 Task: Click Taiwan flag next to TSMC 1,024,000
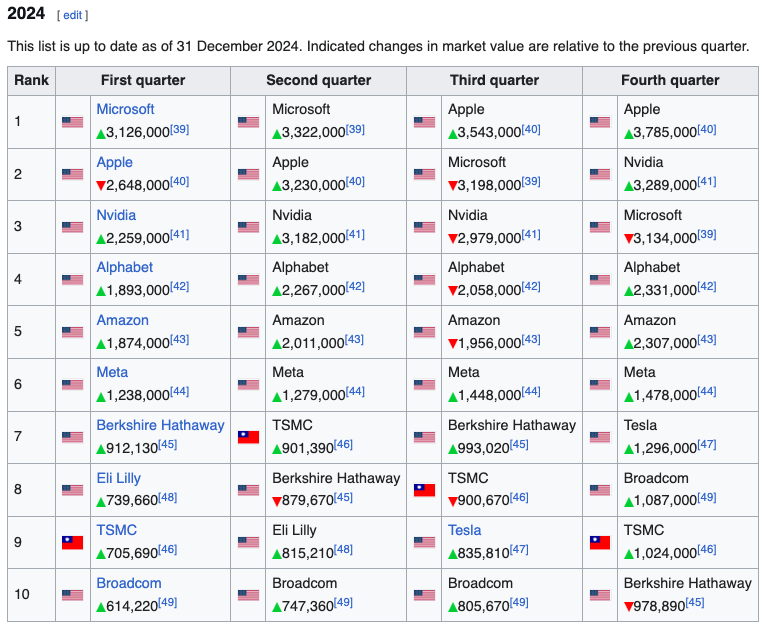pyautogui.click(x=600, y=542)
